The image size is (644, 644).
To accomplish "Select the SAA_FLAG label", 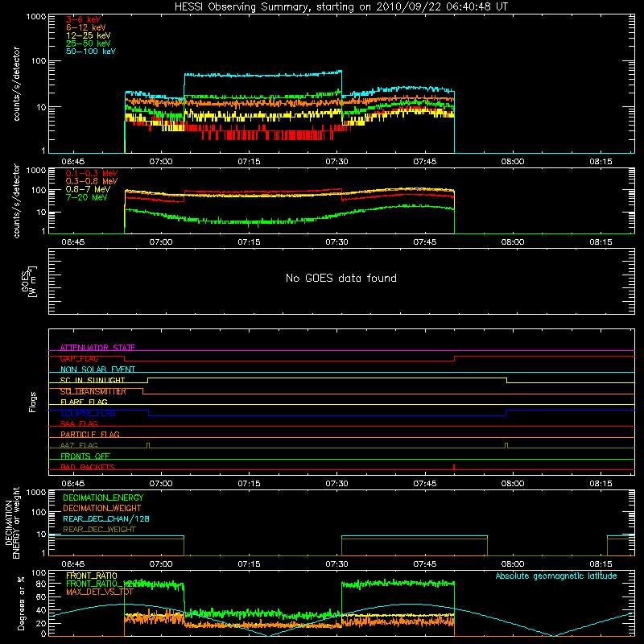I will pos(79,423).
